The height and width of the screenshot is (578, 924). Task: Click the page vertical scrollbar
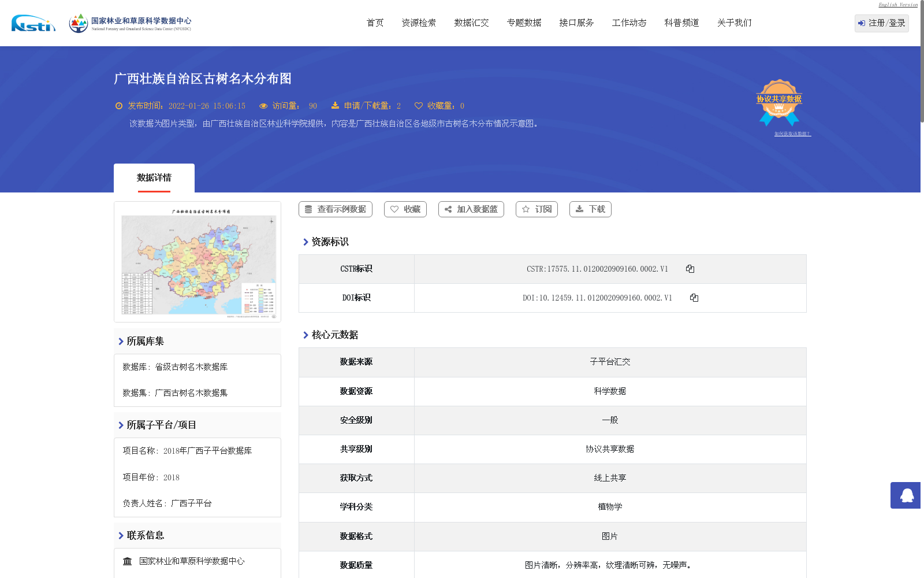(922, 61)
